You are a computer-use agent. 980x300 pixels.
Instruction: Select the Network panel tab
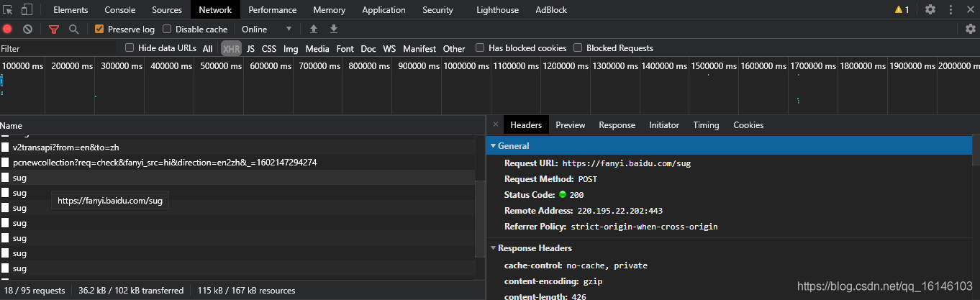click(215, 10)
